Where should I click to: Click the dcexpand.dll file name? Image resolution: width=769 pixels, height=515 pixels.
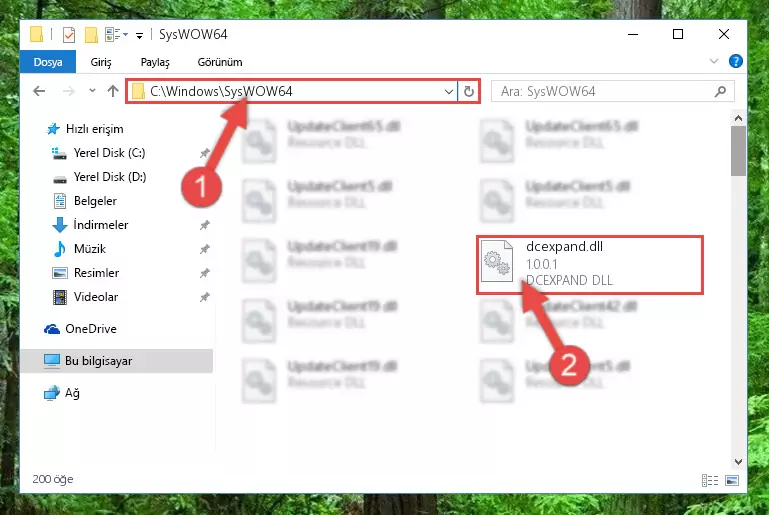564,247
